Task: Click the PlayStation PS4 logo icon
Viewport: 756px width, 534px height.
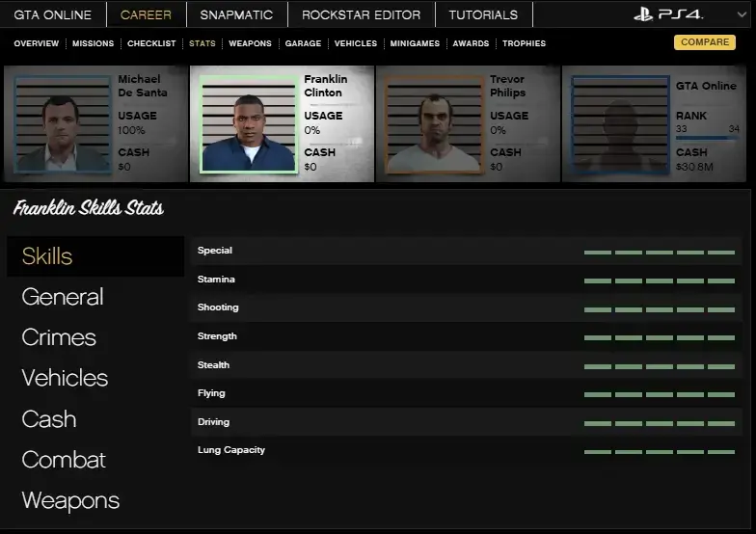Action: coord(668,14)
